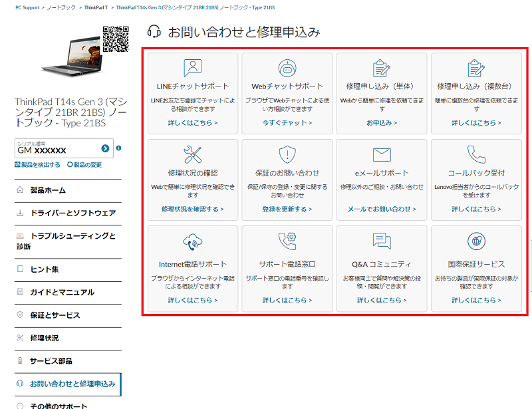Viewport: 532px width, 409px height.
Task: Click the phone icon for コールバック受付
Action: (476, 155)
